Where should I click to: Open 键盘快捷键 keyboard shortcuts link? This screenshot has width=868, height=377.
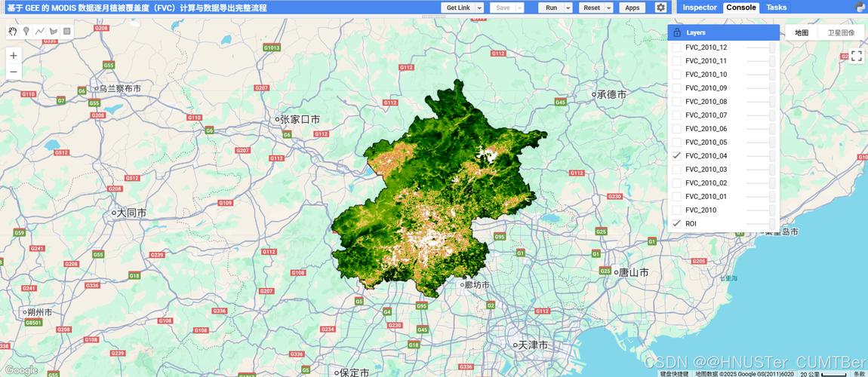tap(674, 374)
